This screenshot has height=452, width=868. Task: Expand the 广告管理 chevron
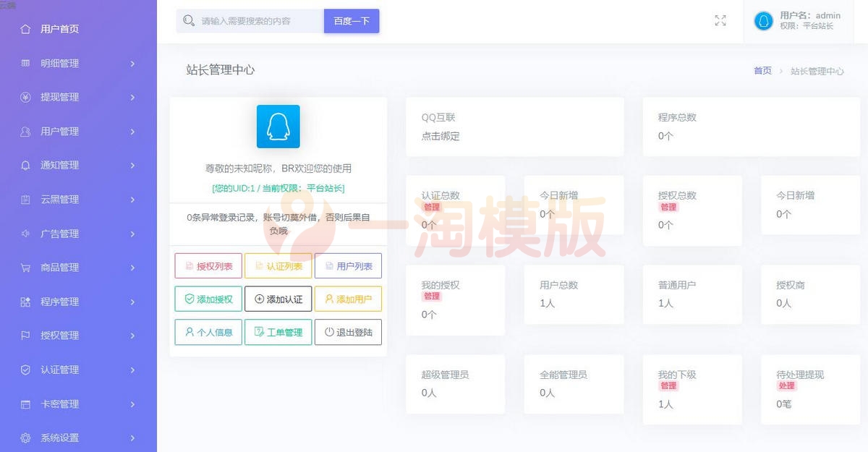pos(132,234)
